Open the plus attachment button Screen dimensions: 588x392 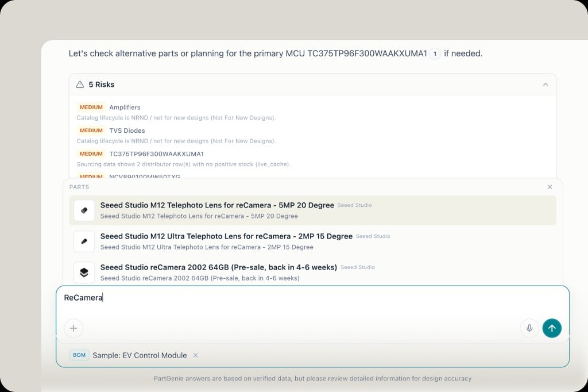click(73, 328)
